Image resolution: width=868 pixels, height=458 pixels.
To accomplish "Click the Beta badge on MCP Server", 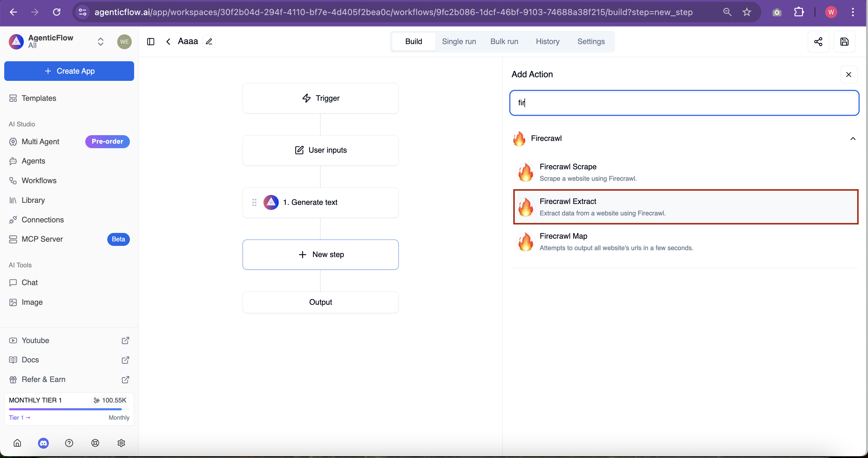I will (118, 239).
